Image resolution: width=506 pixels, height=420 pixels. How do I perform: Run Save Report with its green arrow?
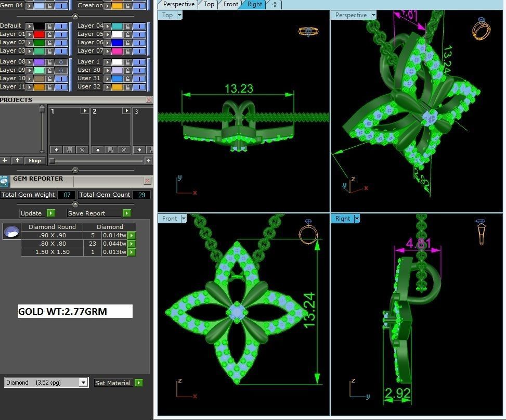pyautogui.click(x=127, y=213)
